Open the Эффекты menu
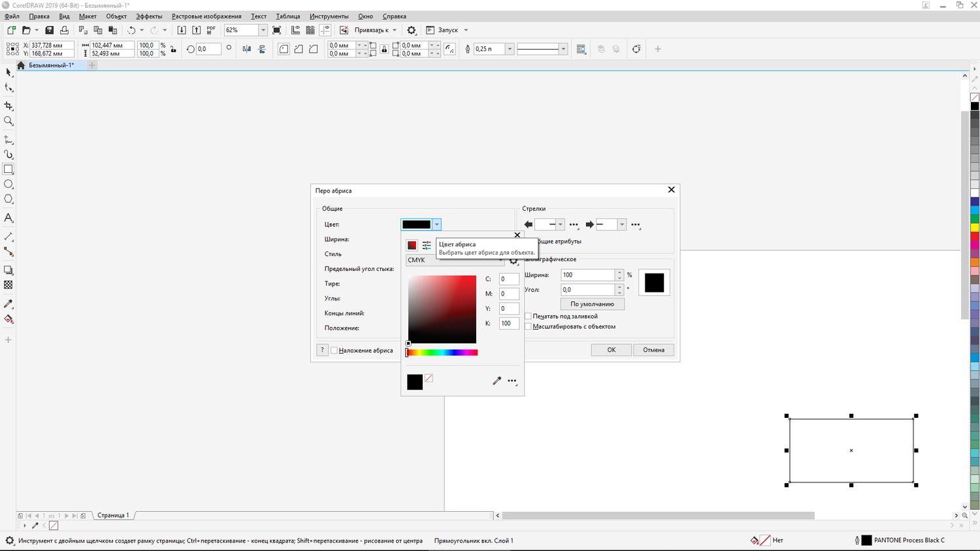 (149, 16)
